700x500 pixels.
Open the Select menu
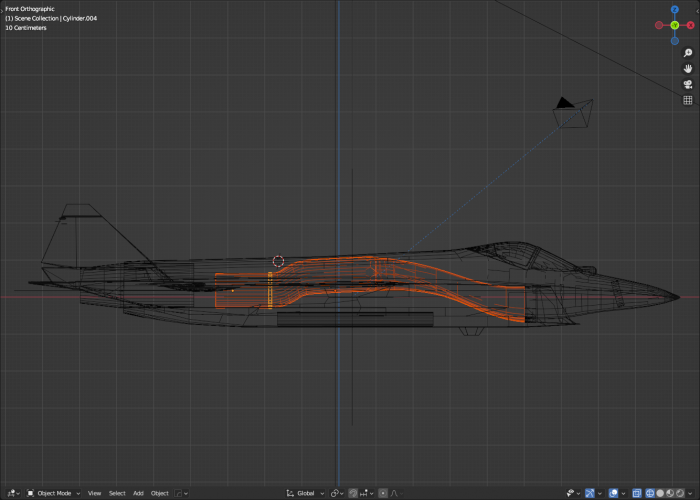coord(117,493)
